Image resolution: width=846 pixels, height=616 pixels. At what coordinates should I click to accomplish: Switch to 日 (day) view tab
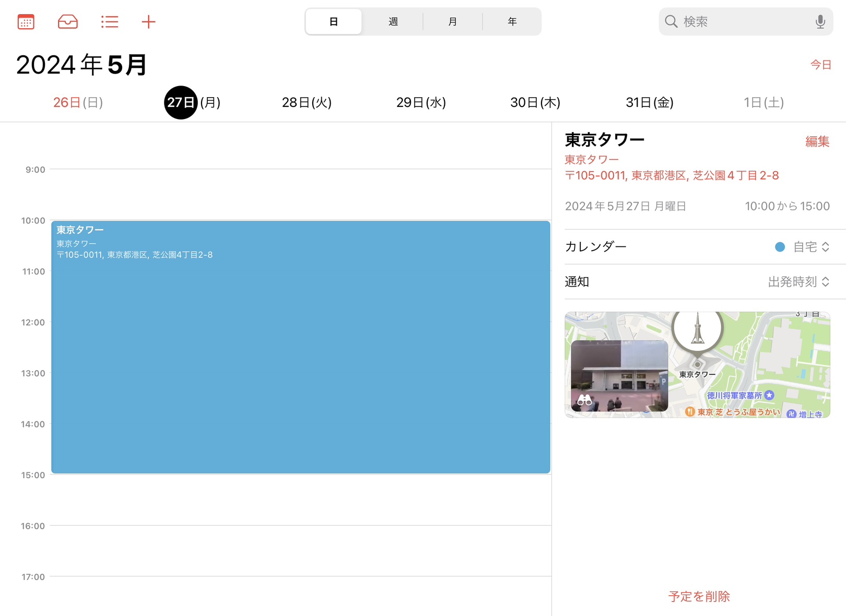coord(334,21)
